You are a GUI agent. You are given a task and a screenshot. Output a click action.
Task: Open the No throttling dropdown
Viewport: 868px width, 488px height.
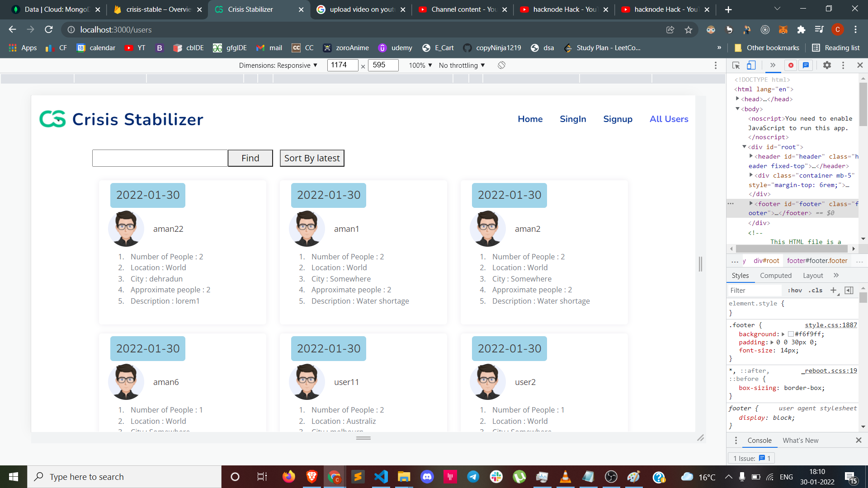[462, 66]
